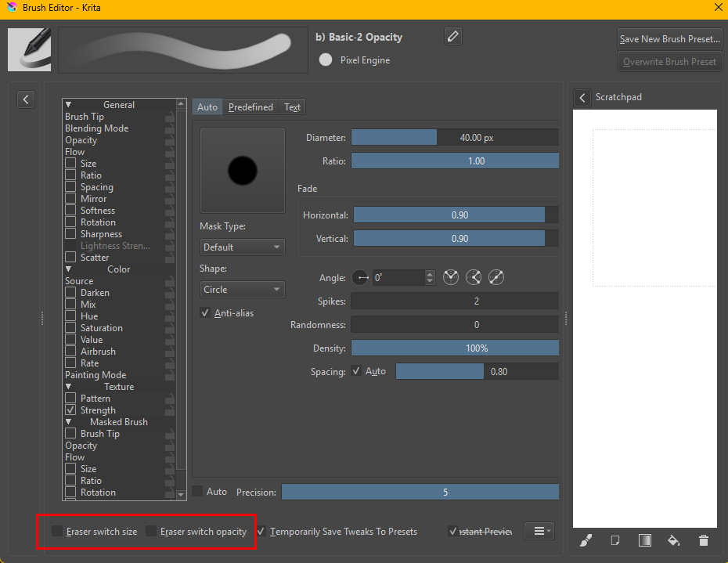Switch to the Text brush tip tab
Screen dimensions: 728x563
tap(292, 107)
